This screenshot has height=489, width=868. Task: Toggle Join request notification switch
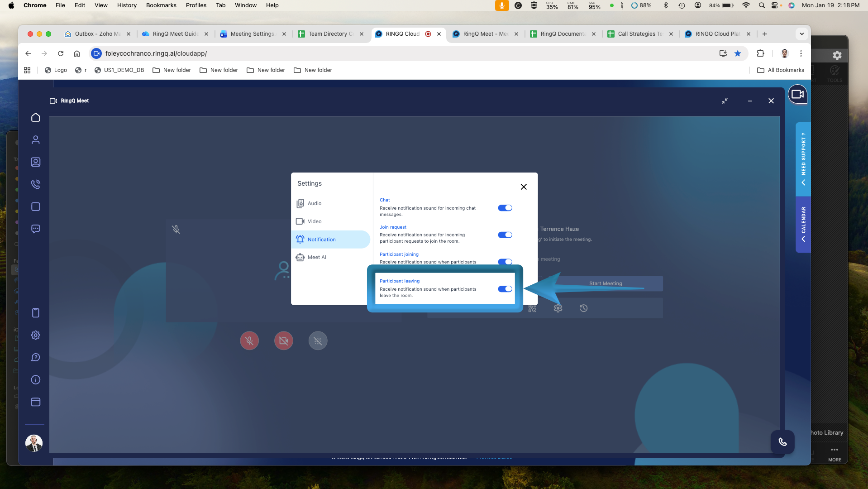coord(505,235)
